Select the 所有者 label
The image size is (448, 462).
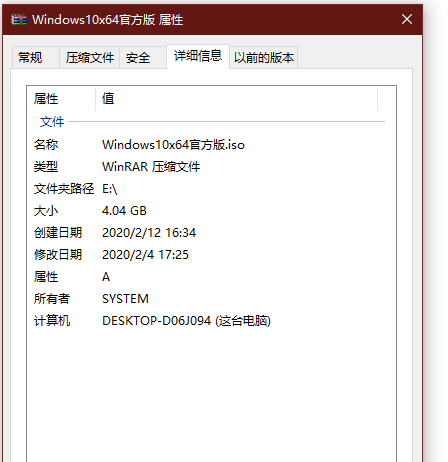(52, 299)
